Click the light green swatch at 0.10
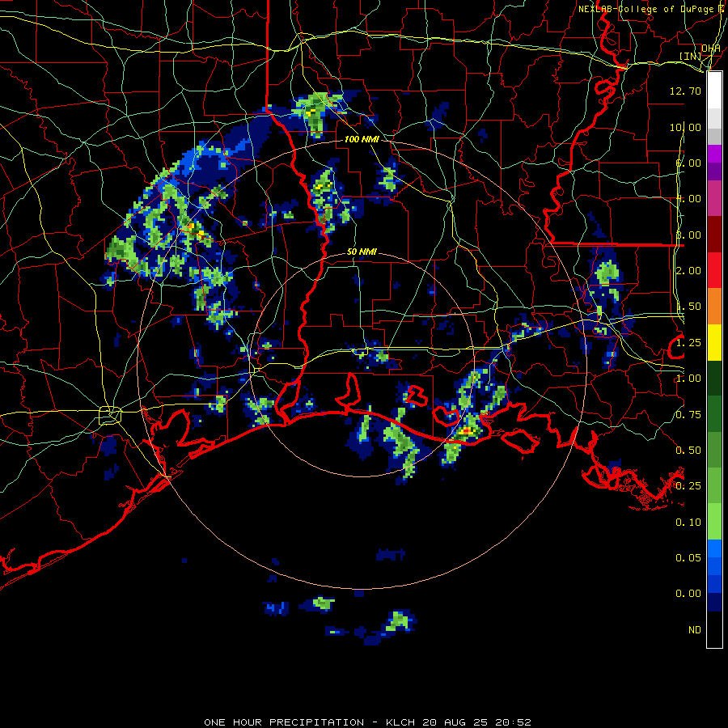 tap(714, 522)
